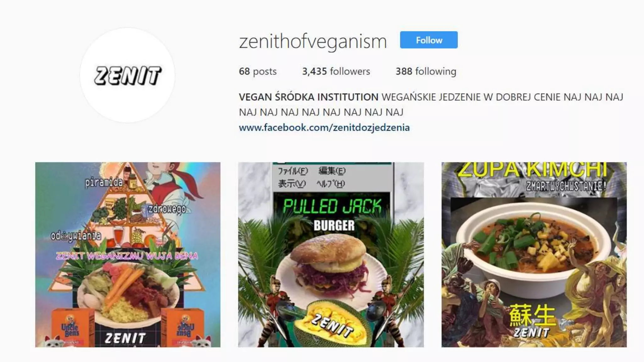Open the 3,435 followers list
Image resolution: width=644 pixels, height=362 pixels.
(x=336, y=71)
